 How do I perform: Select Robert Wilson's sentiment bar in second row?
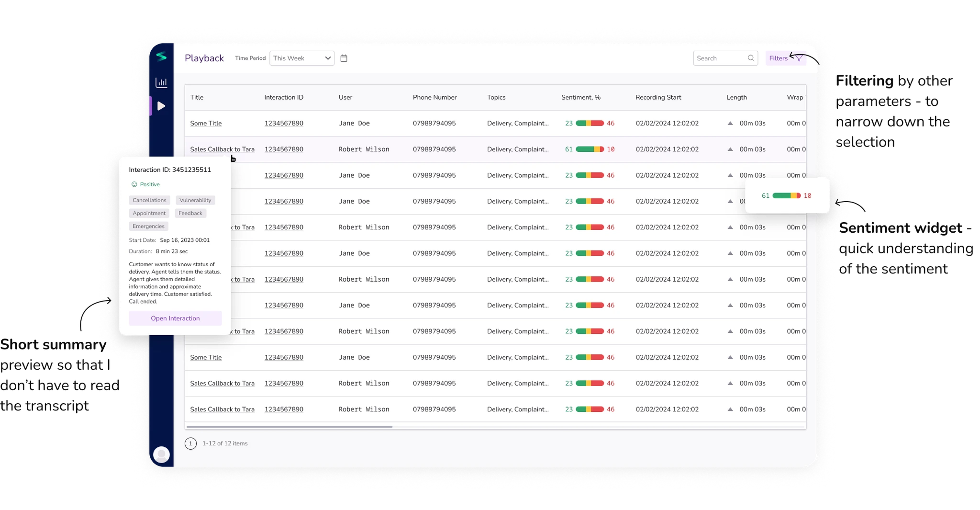(589, 149)
